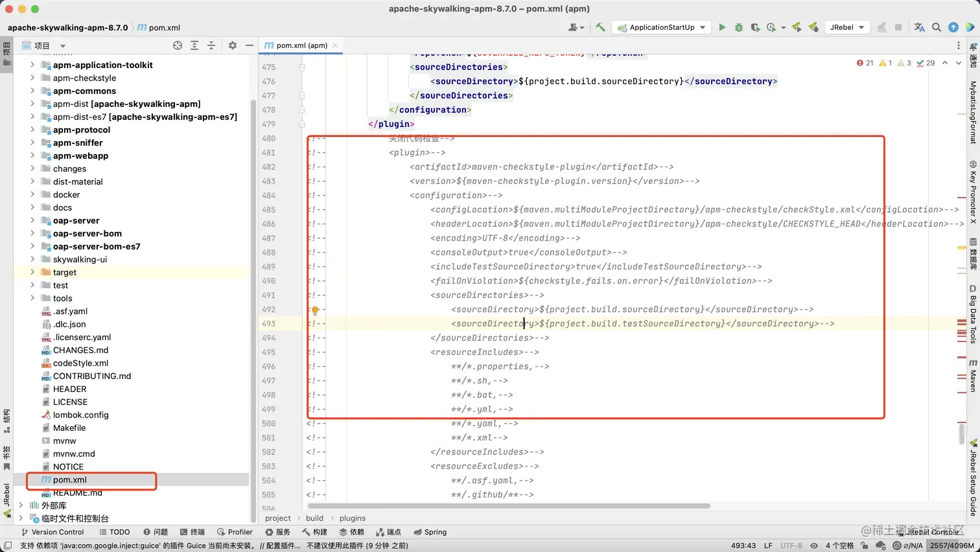The height and width of the screenshot is (552, 980).
Task: Click the build breadcrumb
Action: click(314, 518)
